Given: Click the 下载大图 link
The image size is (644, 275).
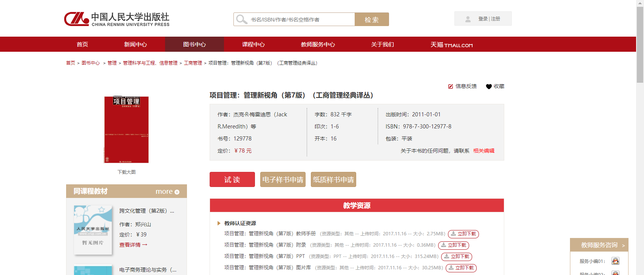Looking at the screenshot, I should (x=127, y=172).
